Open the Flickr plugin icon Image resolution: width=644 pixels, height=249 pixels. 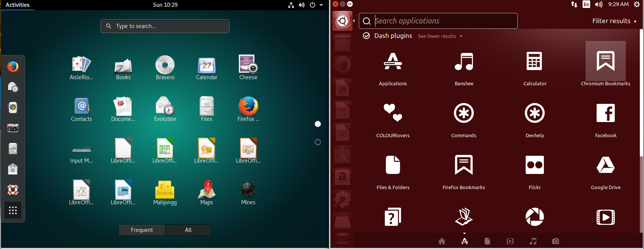point(535,165)
